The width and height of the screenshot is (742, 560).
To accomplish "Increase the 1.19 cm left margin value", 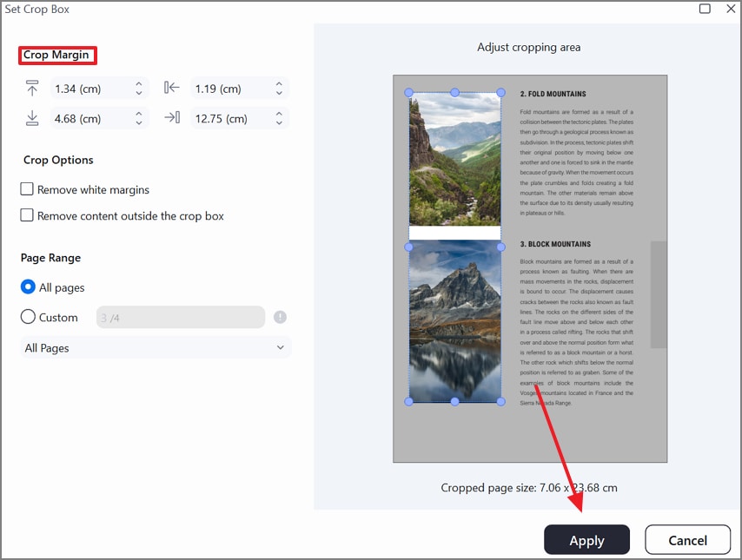I will [278, 83].
